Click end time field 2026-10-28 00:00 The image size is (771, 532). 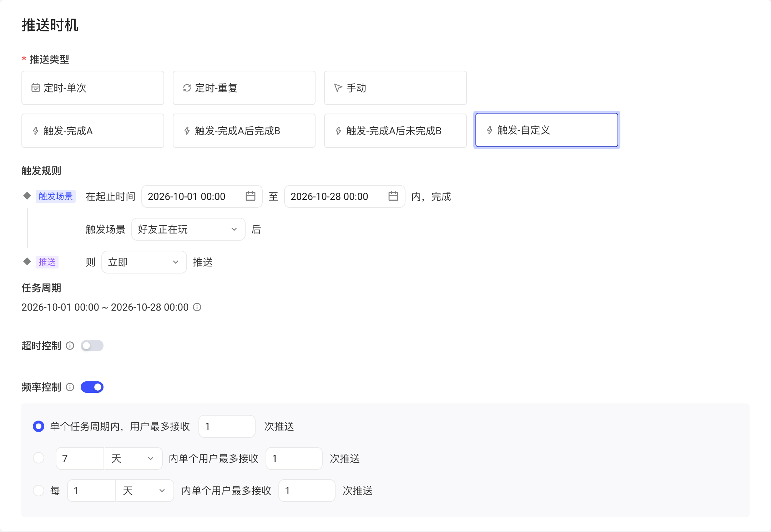pos(345,196)
